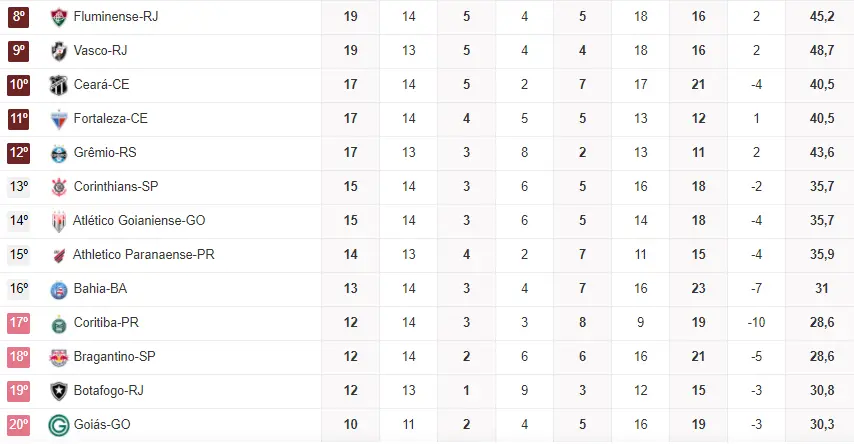Click the Vasco-RJ team crest
854x444 pixels.
coord(58,51)
